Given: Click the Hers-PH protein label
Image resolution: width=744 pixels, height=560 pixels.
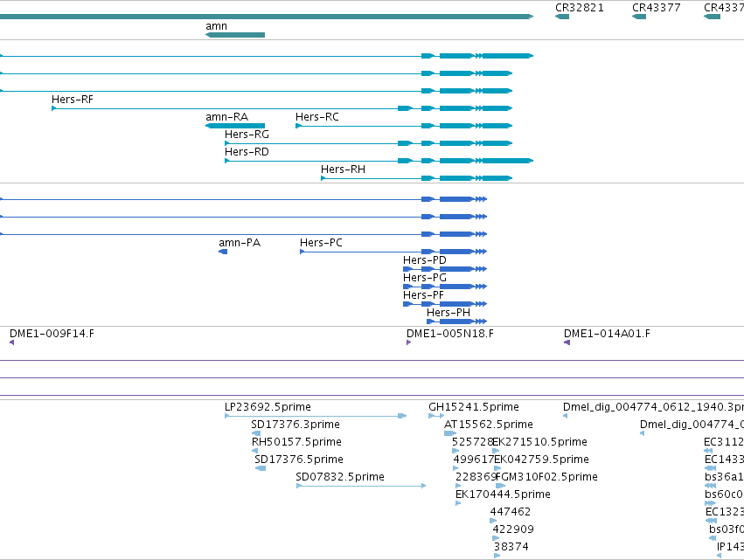Looking at the screenshot, I should pos(448,313).
